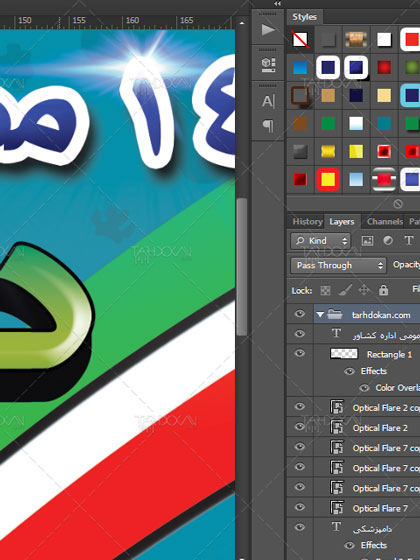Viewport: 420px width, 560px height.
Task: Select the دامپزشکی layer name
Action: (x=372, y=529)
